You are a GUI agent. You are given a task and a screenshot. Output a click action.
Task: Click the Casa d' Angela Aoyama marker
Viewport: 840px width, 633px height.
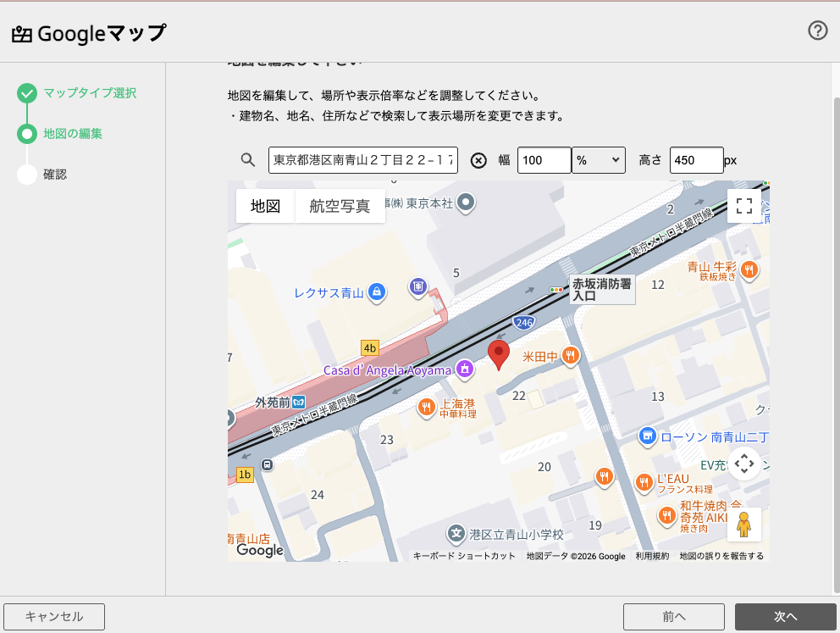point(465,369)
